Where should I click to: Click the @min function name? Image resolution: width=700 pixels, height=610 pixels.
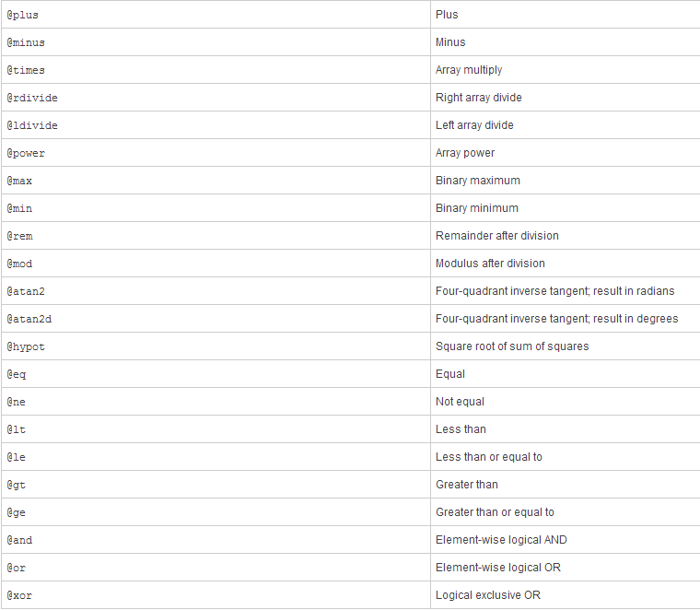point(19,208)
